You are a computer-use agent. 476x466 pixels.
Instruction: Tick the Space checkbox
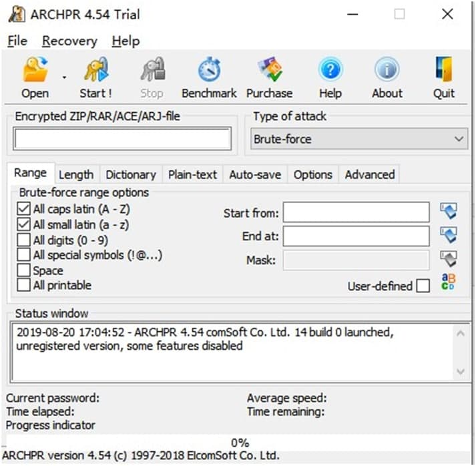pyautogui.click(x=23, y=270)
